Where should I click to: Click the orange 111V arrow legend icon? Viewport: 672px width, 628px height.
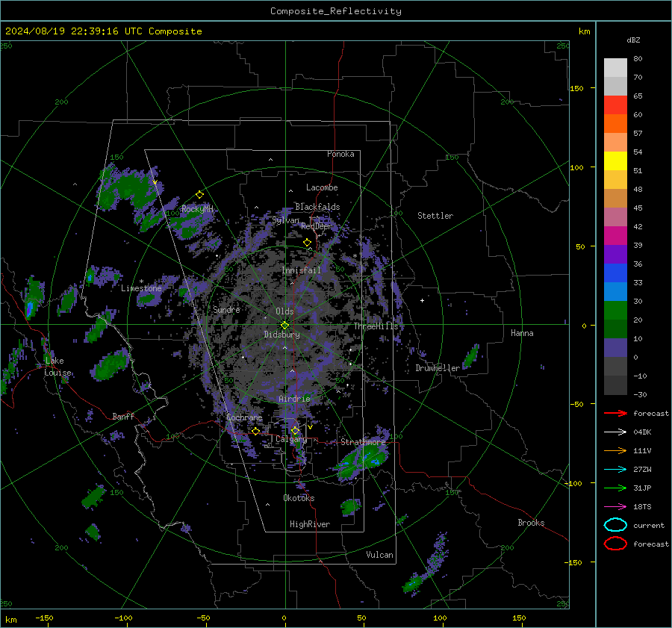(x=615, y=450)
